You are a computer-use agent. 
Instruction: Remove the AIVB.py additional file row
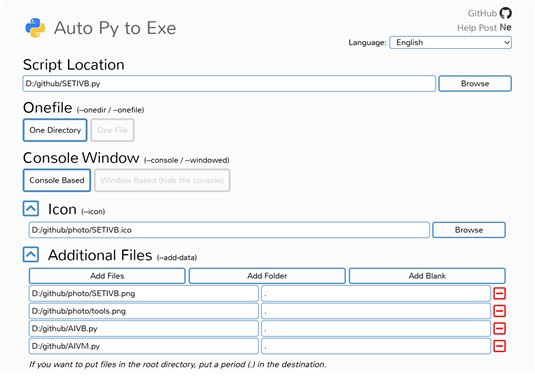[500, 329]
